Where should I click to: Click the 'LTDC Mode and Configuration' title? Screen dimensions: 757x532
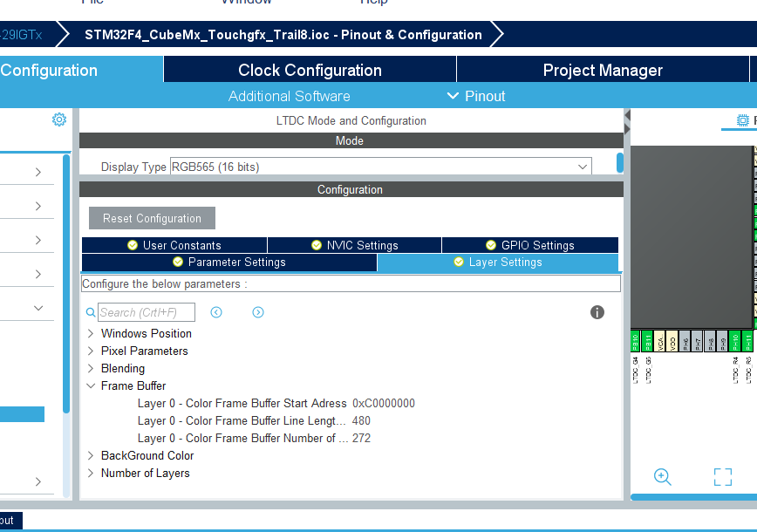(351, 120)
